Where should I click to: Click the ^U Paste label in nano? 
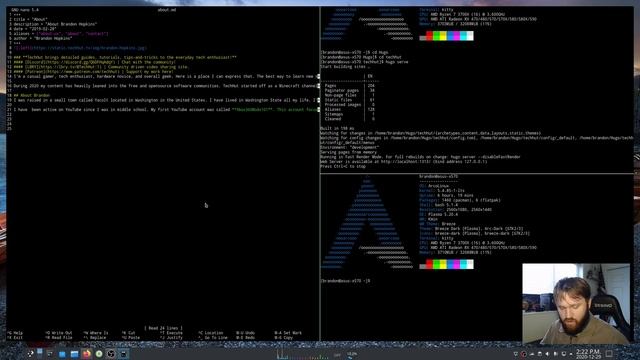coord(131,338)
